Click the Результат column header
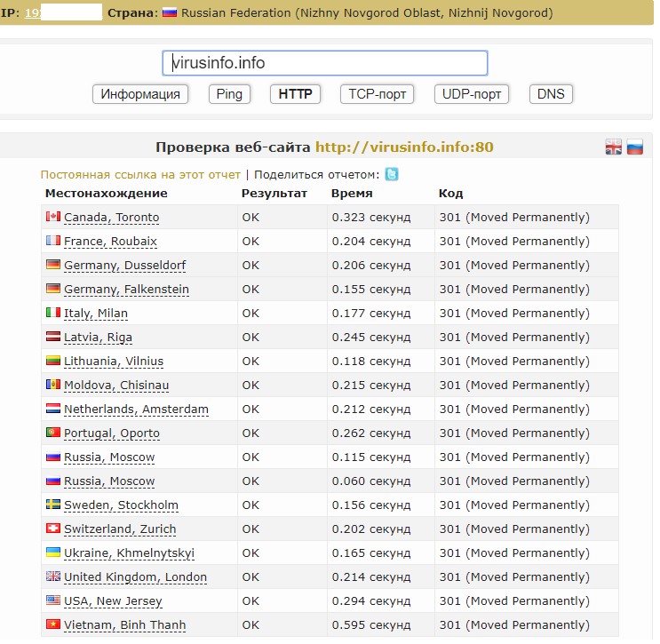The width and height of the screenshot is (660, 644). 274,194
